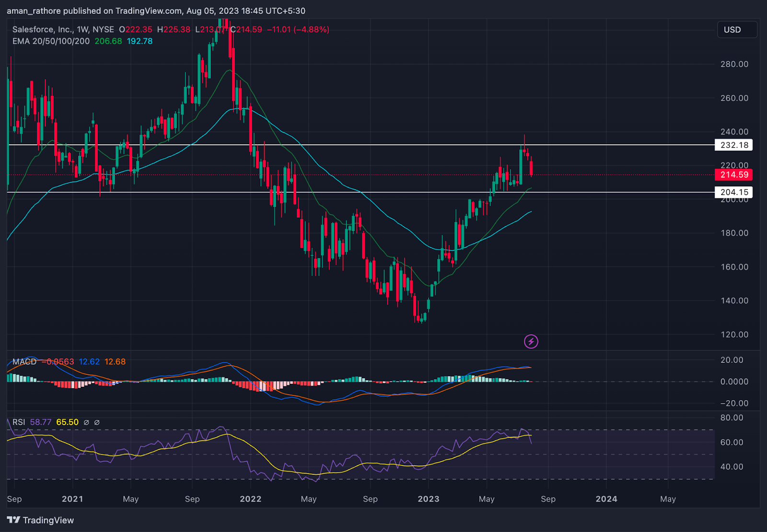Click the 2022 label on time axis

coord(251,499)
